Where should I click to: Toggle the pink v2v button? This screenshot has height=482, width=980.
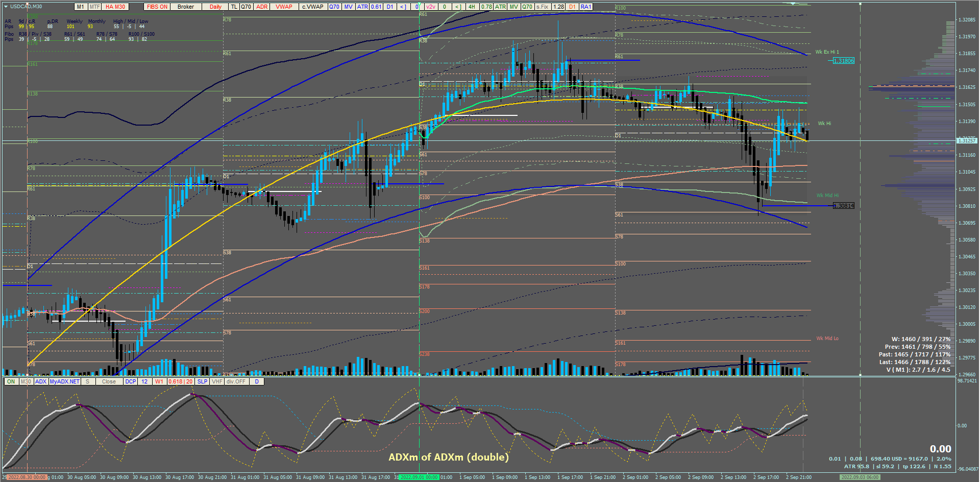431,7
